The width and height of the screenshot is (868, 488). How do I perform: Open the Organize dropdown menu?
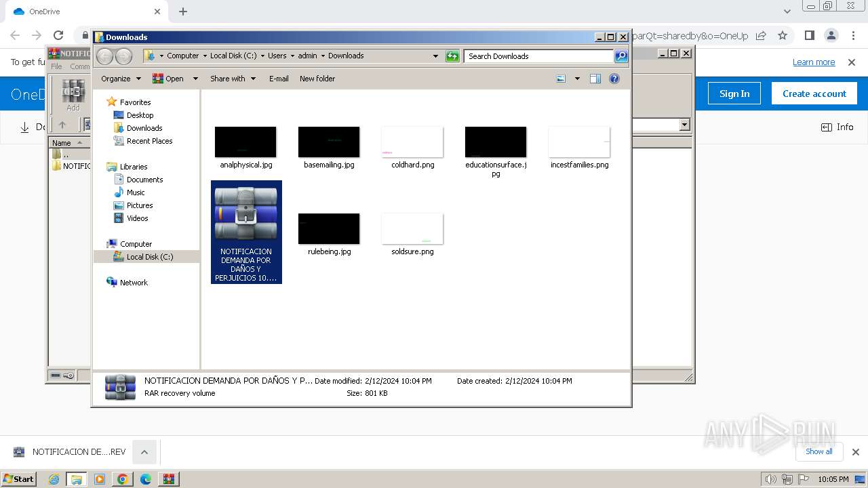121,79
